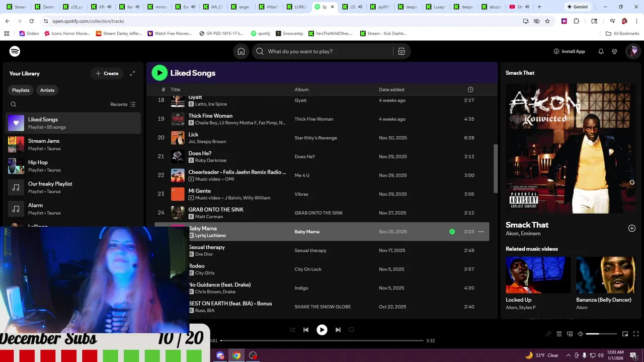Play the Liked Songs playlist
644x362 pixels.
[x=159, y=73]
